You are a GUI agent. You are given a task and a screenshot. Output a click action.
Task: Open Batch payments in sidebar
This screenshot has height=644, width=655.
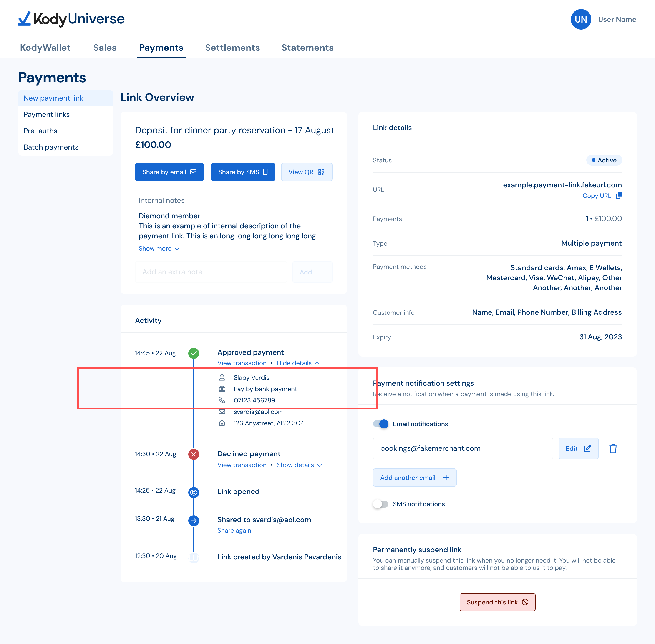[x=66, y=147]
